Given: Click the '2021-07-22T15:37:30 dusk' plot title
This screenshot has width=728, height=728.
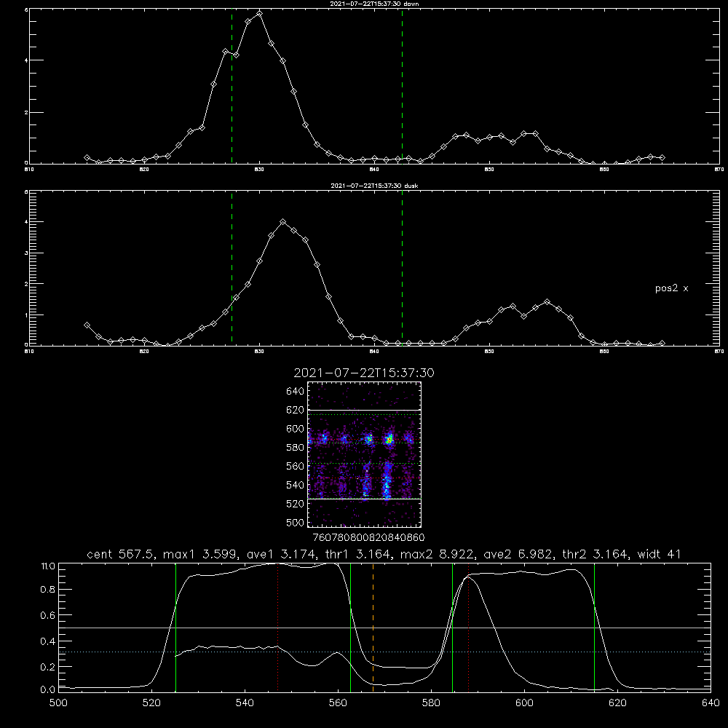Looking at the screenshot, I should (x=374, y=186).
